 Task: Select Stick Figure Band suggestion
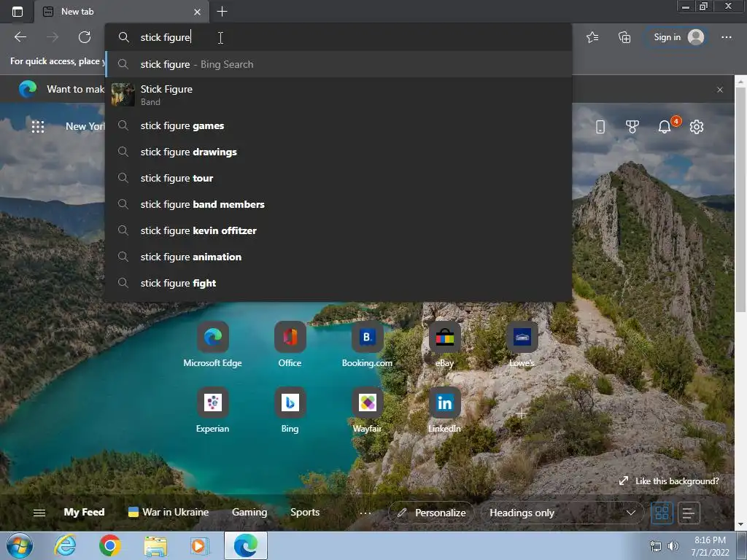pos(338,94)
